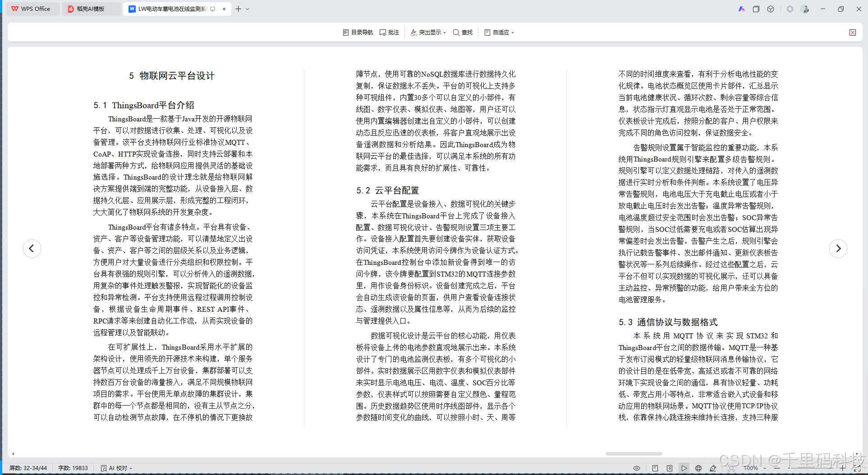Click the 屏数 32-34/44 page counter

click(28, 468)
